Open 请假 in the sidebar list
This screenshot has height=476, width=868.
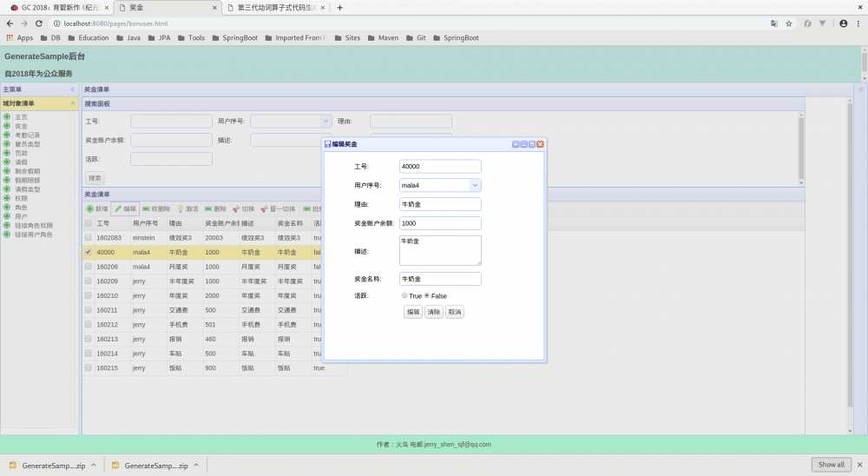point(21,162)
